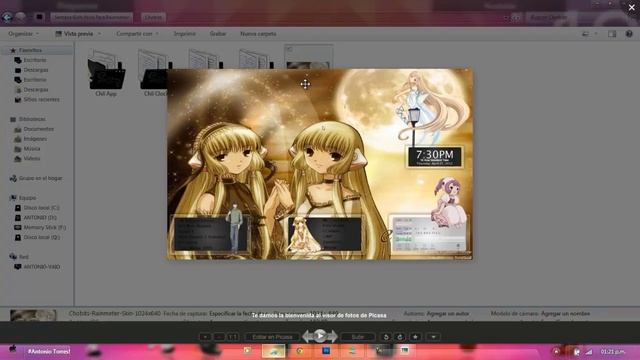Open Imágenes library in the sidebar
Viewport: 640px width, 360px height.
tap(35, 139)
